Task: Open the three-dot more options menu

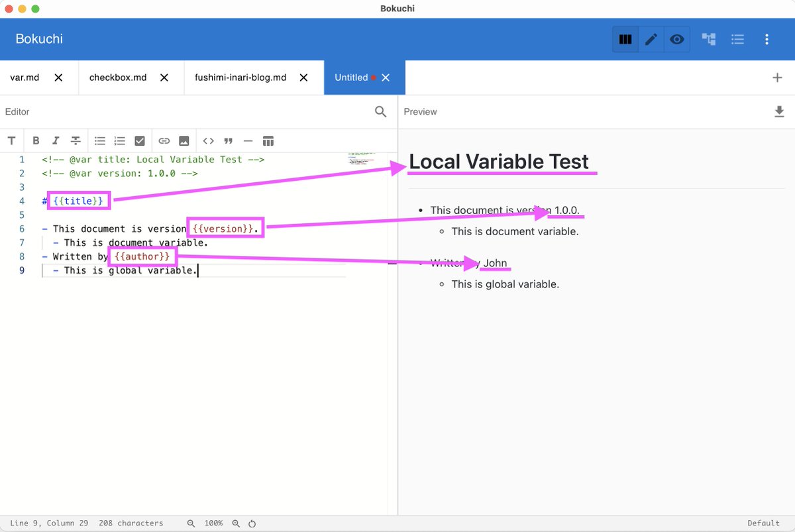Action: (767, 40)
